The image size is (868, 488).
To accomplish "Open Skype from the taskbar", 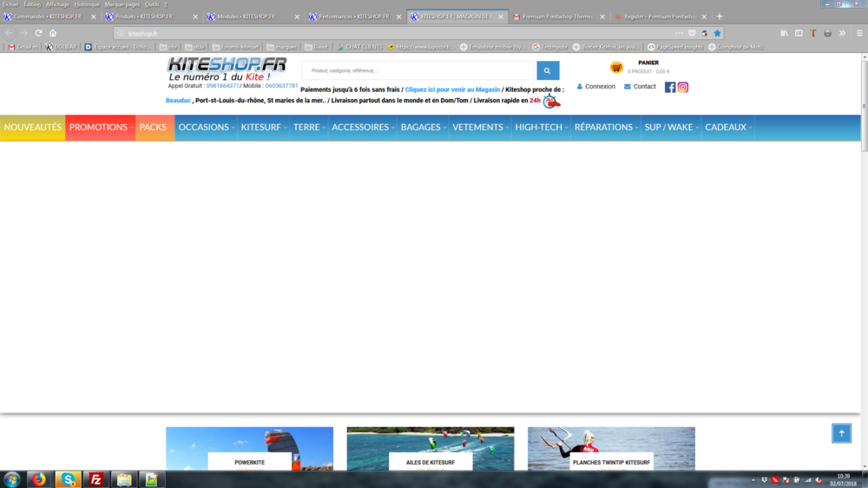I will point(68,479).
